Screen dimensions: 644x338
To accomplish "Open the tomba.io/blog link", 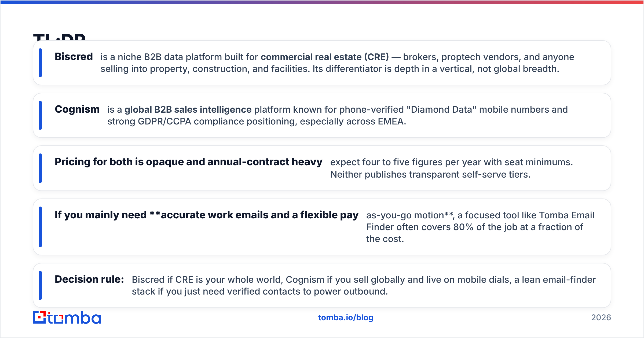I will pyautogui.click(x=346, y=318).
